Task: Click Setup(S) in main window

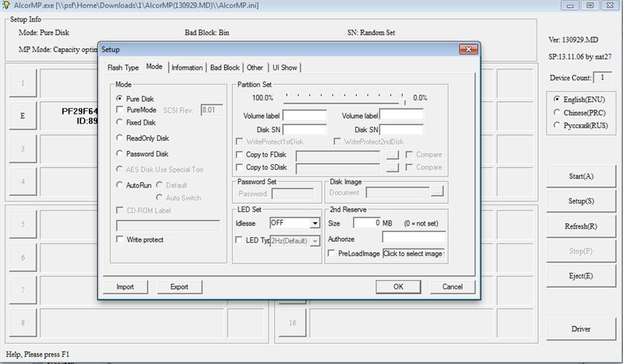Action: pyautogui.click(x=581, y=201)
